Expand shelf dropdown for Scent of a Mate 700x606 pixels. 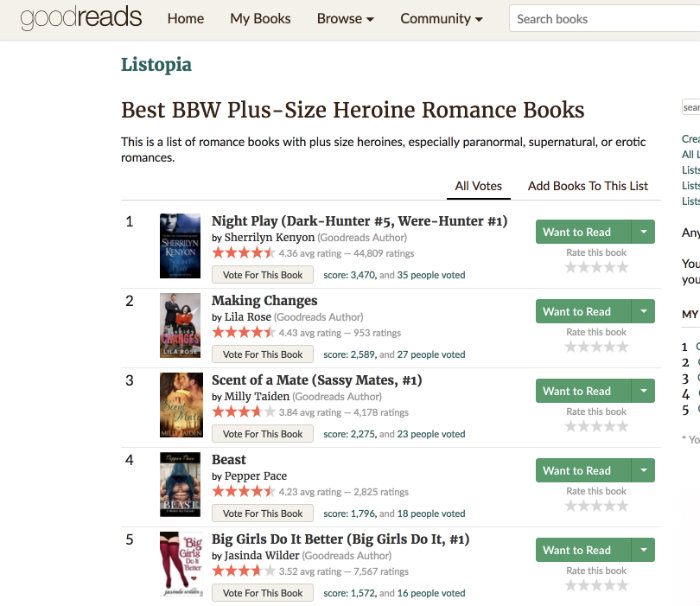pos(643,391)
